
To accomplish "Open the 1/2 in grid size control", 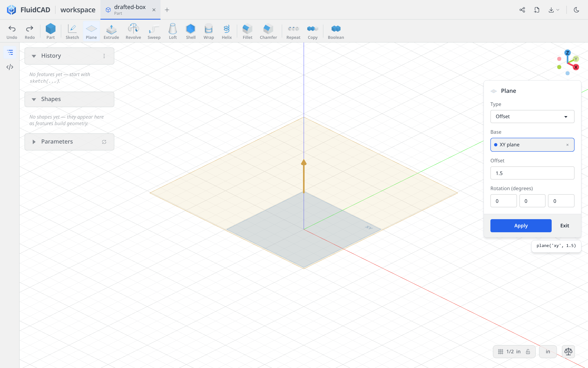I will [514, 351].
